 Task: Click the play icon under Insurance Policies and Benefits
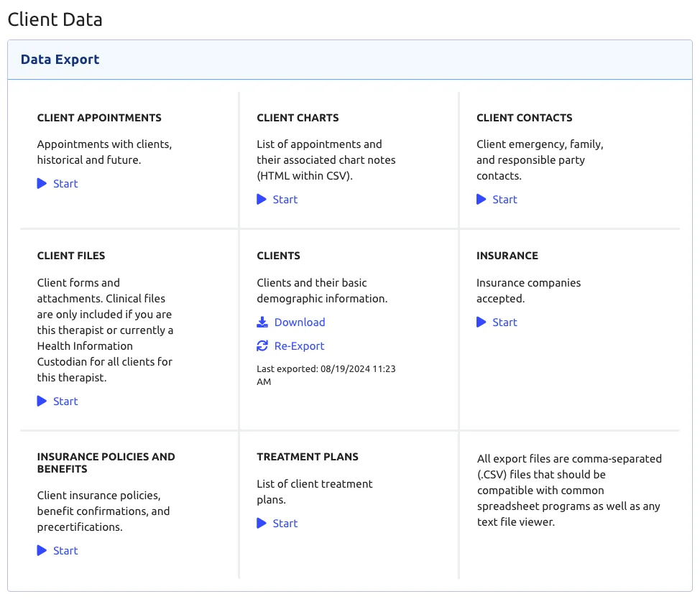tap(42, 551)
